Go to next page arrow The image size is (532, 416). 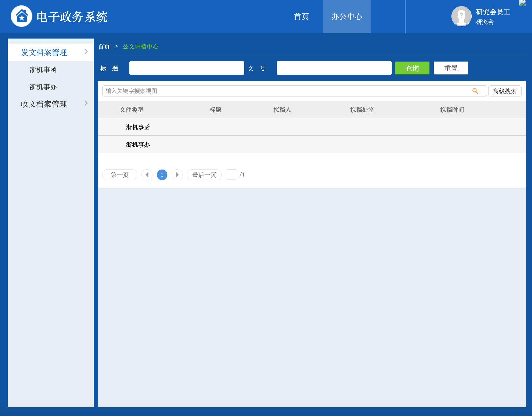177,175
